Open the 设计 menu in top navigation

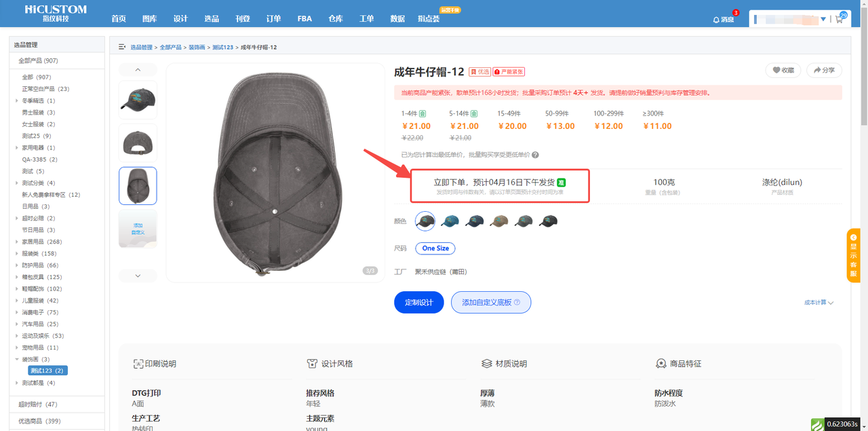[x=180, y=18]
